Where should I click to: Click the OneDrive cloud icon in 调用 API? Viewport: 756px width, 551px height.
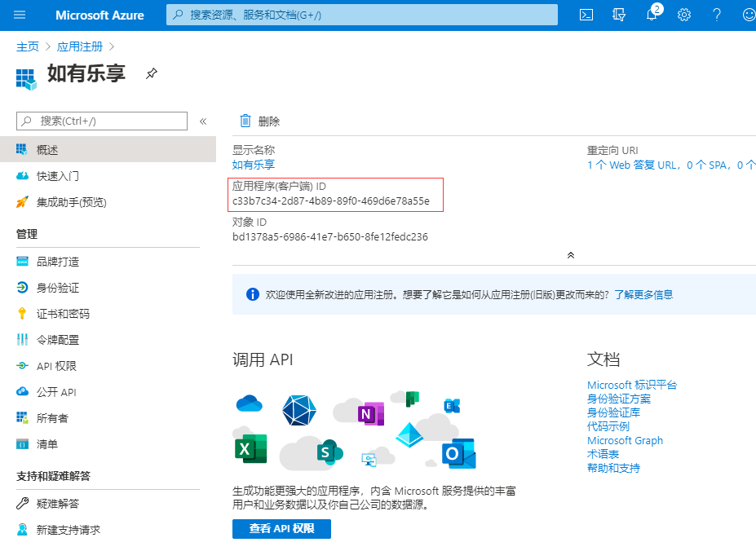click(250, 403)
